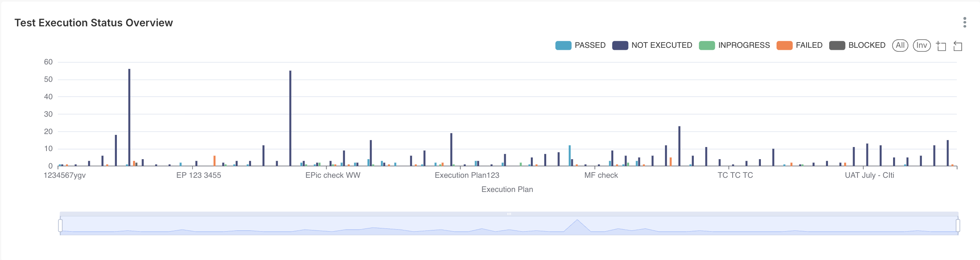Image resolution: width=980 pixels, height=260 pixels.
Task: Click the blue PASSED color swatch
Action: (563, 45)
